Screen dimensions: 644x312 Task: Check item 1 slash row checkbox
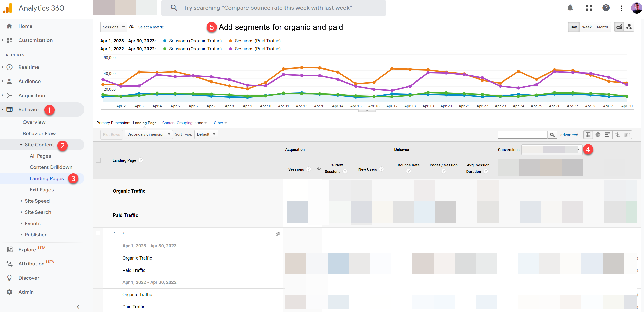[x=98, y=233]
